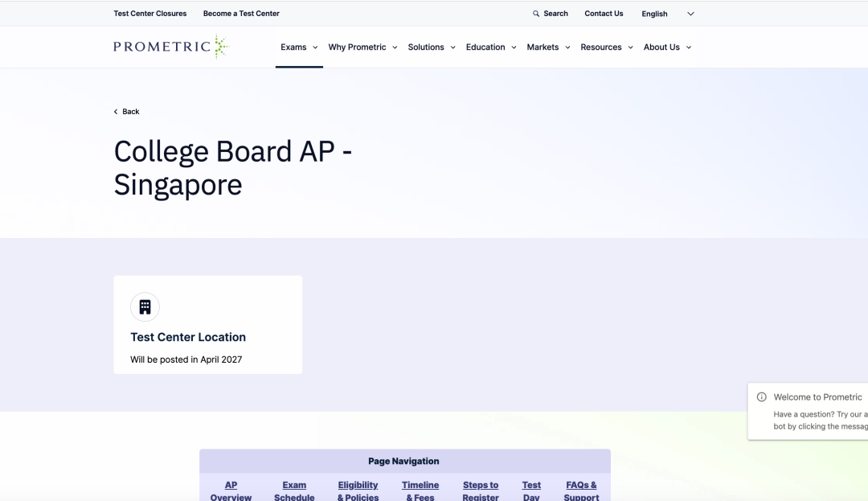Viewport: 868px width, 501px height.
Task: Expand the Education menu chevron
Action: [514, 47]
